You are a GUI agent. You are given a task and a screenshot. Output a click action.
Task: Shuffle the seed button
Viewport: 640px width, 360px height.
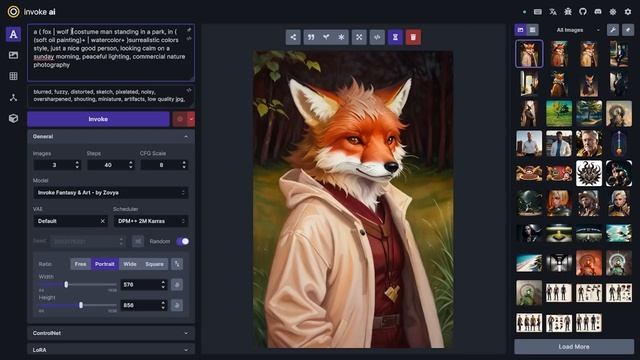[x=138, y=242]
